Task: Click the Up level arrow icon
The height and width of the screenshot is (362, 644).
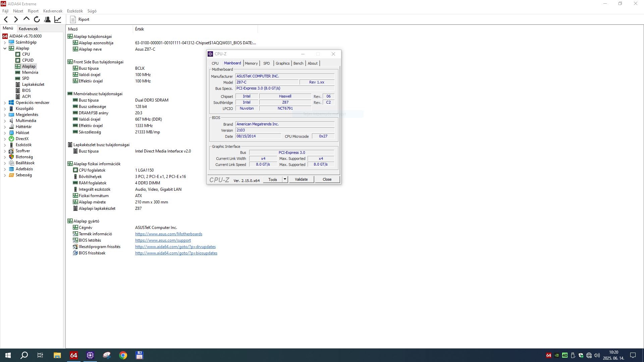Action: [x=26, y=19]
